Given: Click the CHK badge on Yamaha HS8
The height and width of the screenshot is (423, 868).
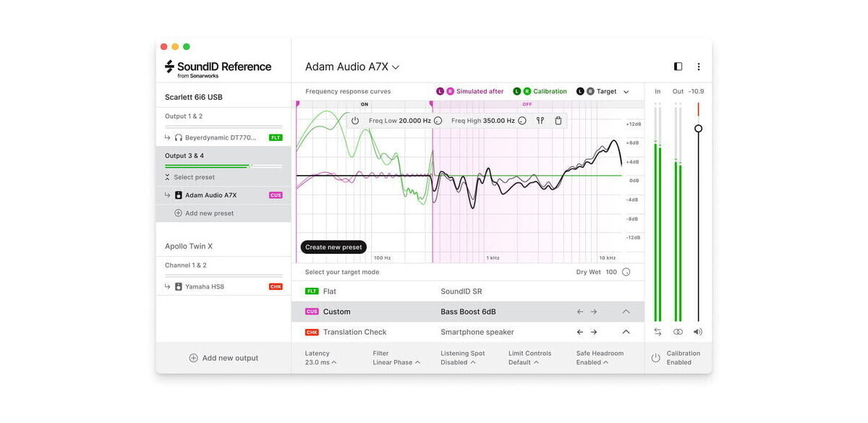Looking at the screenshot, I should point(276,286).
